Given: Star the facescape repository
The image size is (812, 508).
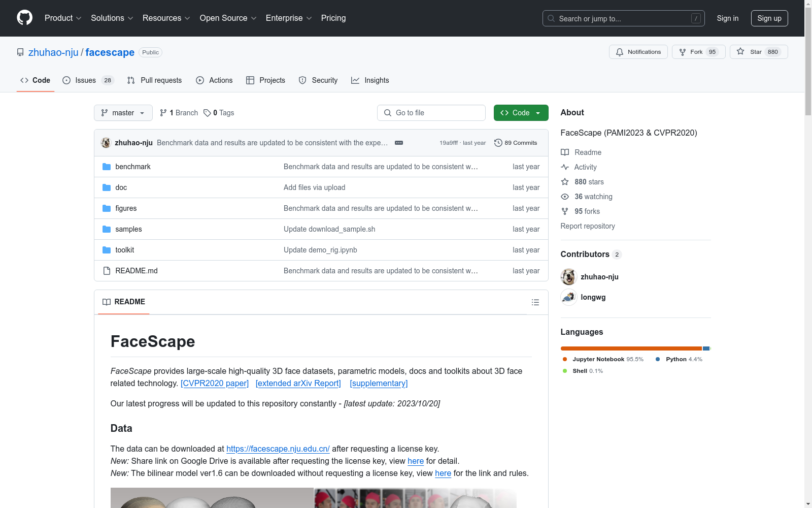Looking at the screenshot, I should tap(759, 52).
